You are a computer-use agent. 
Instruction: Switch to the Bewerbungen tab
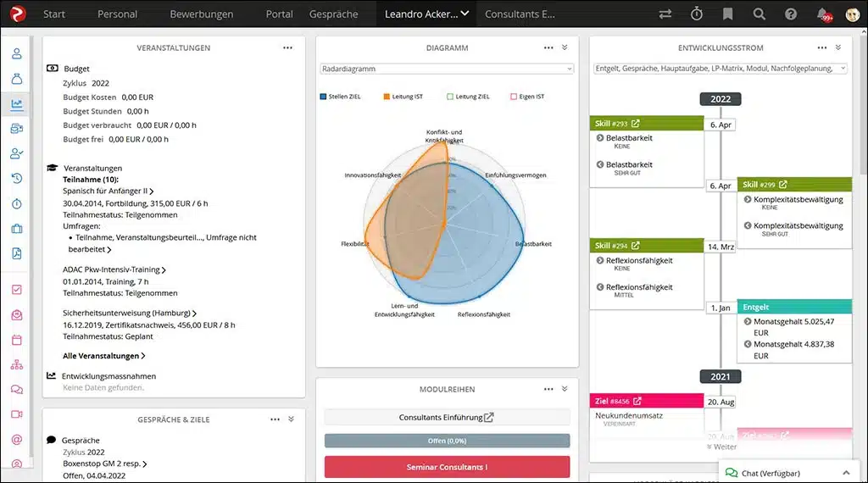pos(202,14)
